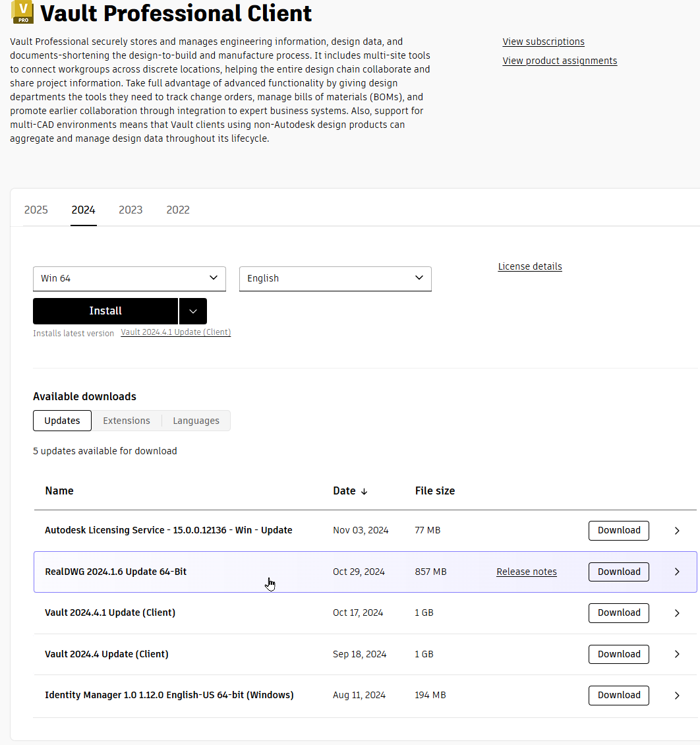Expand the Autodesk Licensing Service row chevron
This screenshot has width=700, height=745.
pos(677,531)
